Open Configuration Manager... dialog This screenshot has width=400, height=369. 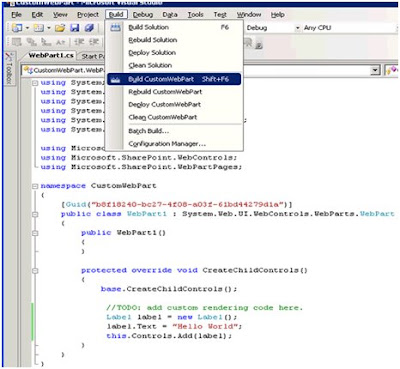coord(174,144)
